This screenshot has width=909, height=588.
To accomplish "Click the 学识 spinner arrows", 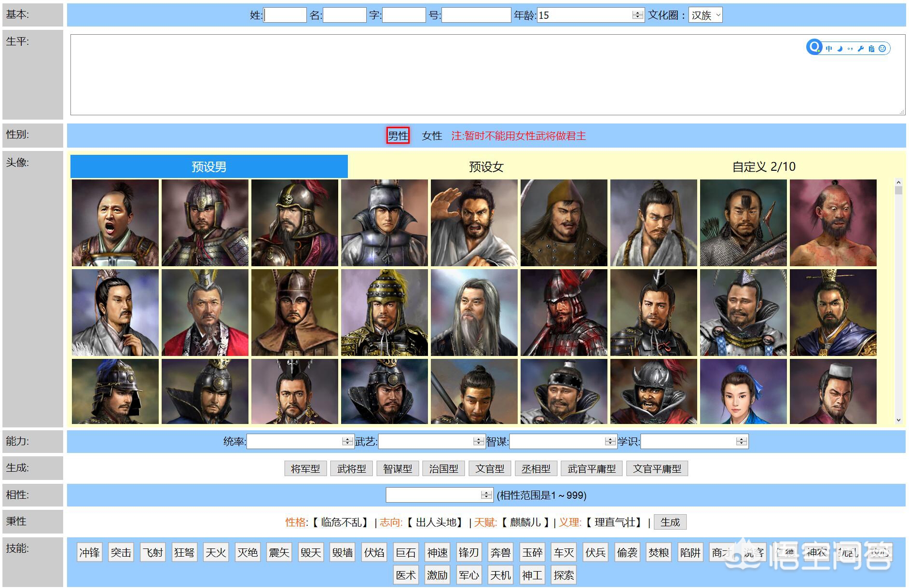I will tap(742, 441).
